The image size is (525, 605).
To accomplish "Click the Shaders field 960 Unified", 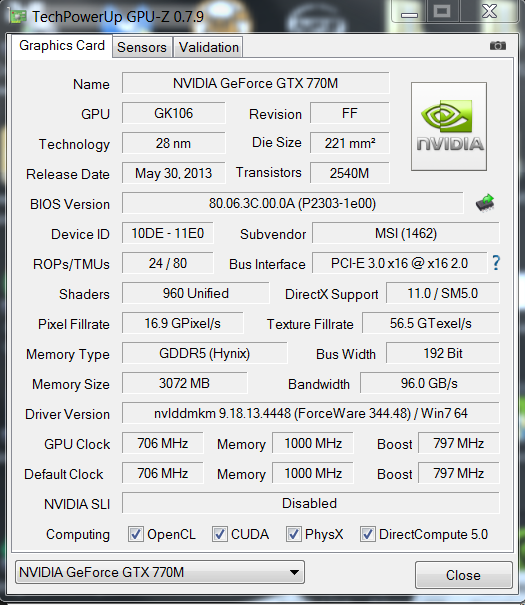I will pos(196,293).
